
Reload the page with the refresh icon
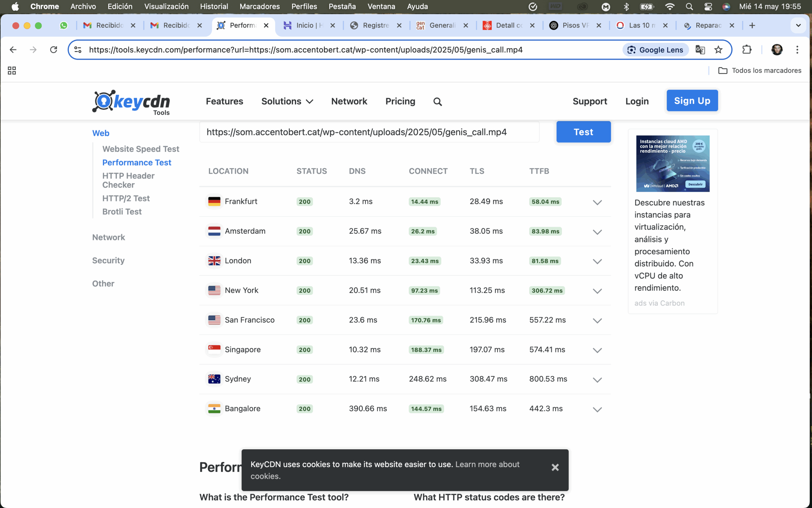pyautogui.click(x=54, y=50)
